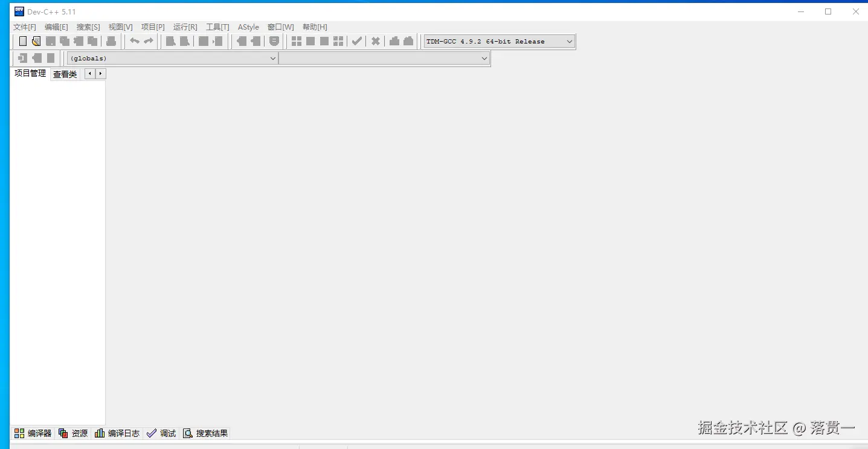Maximize the Dev-C++ window
Screen dimensions: 868x449
828,11
